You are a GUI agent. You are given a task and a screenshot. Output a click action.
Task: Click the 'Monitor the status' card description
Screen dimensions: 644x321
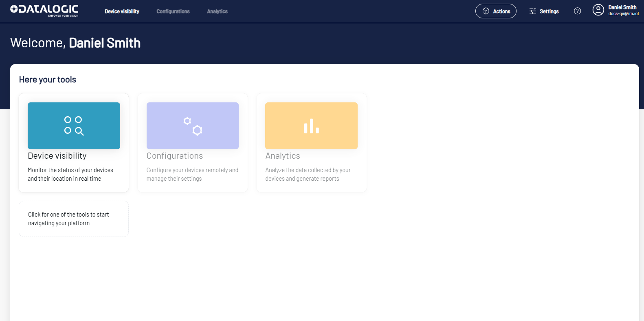click(70, 174)
